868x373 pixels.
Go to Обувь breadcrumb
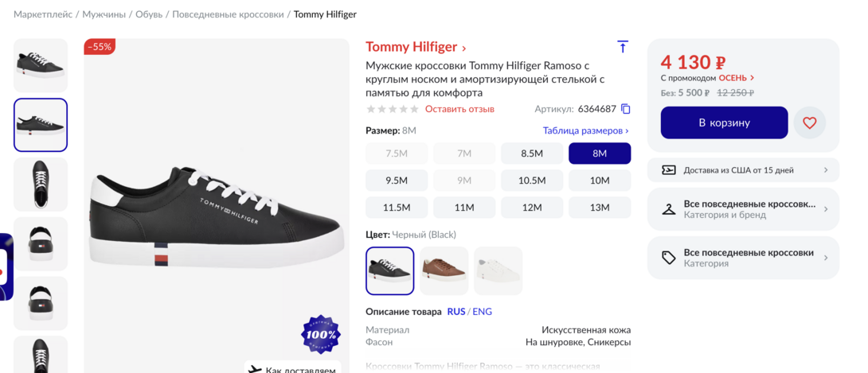click(149, 14)
